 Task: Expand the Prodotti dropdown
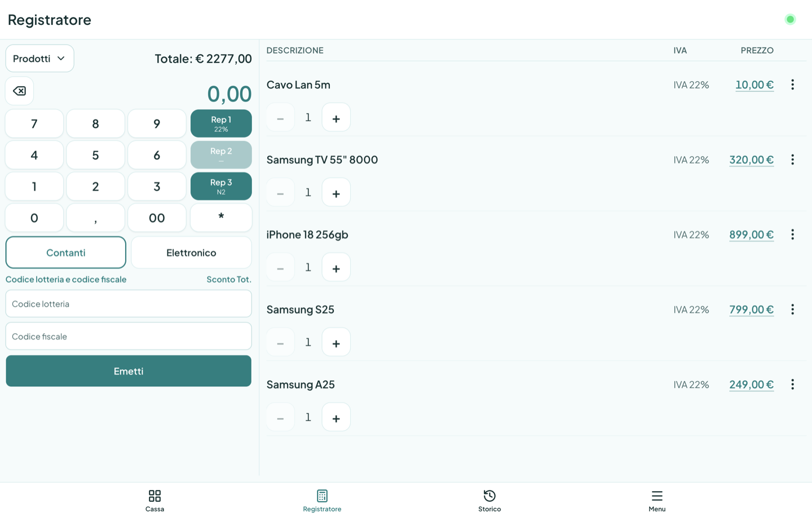pyautogui.click(x=39, y=59)
